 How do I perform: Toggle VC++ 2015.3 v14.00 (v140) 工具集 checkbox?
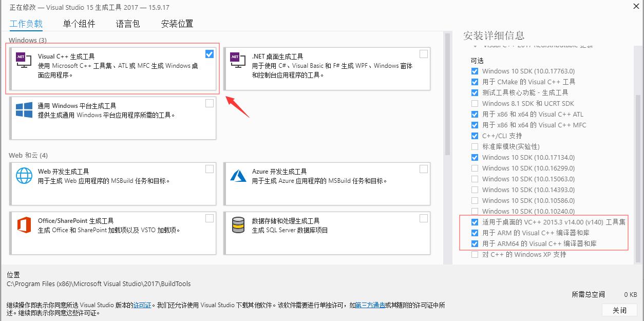[475, 222]
